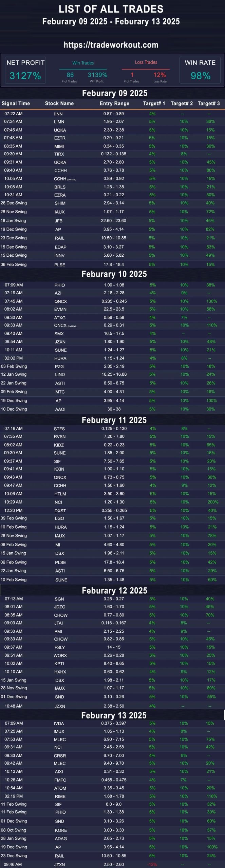
Task: Select the IINN stock name
Action: click(58, 114)
